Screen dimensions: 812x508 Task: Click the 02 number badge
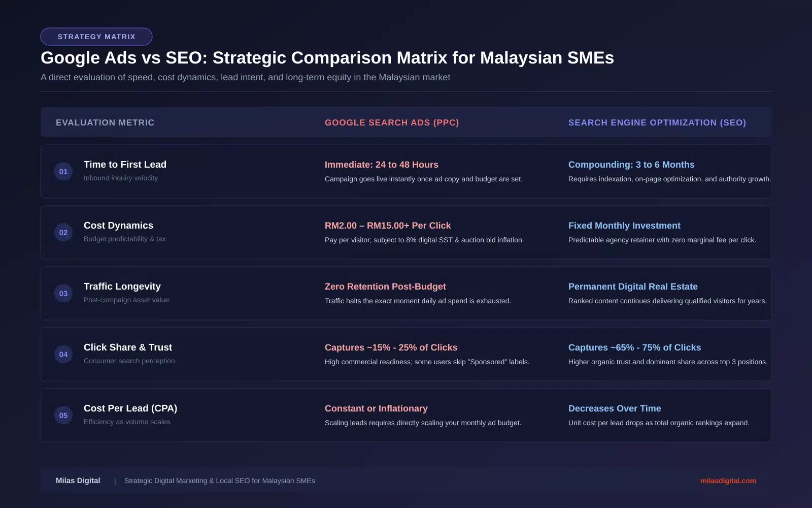63,232
